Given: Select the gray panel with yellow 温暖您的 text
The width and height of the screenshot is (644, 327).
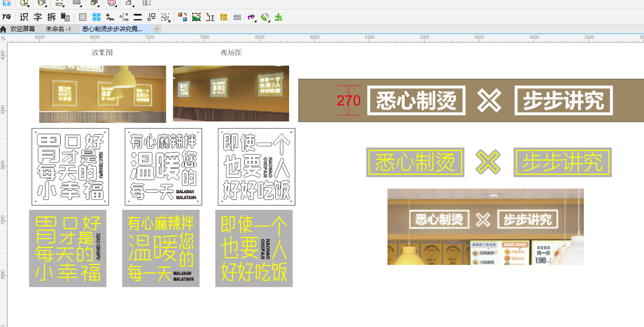Looking at the screenshot, I should 161,249.
